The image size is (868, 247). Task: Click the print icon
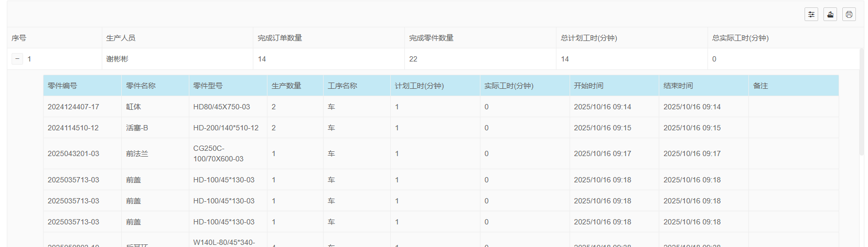(x=849, y=14)
